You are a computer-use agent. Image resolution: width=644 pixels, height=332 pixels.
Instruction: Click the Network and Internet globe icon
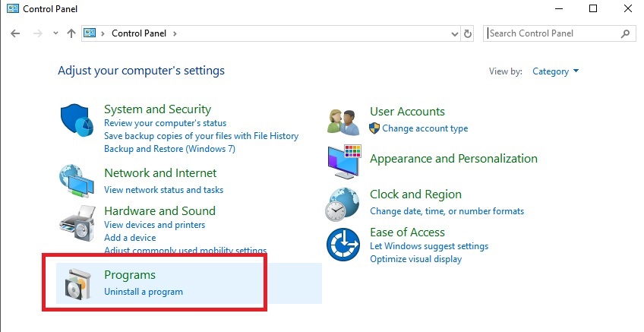coord(77,180)
